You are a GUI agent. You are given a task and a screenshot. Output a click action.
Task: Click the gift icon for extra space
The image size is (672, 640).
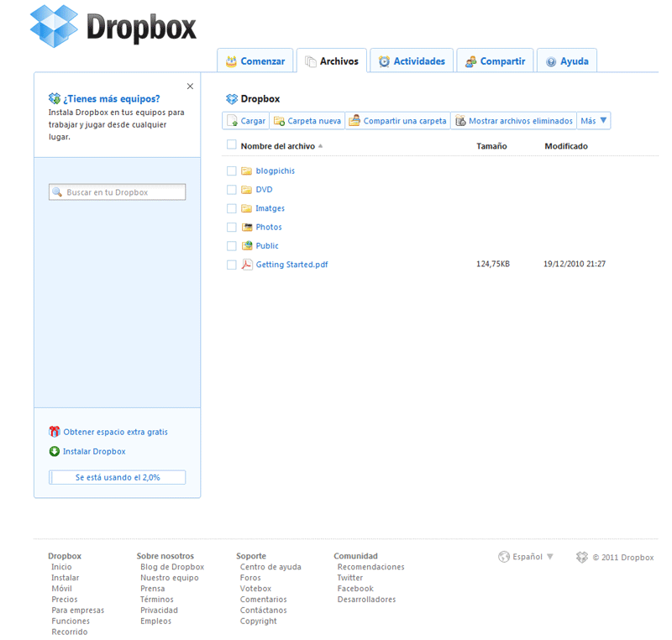click(x=55, y=432)
